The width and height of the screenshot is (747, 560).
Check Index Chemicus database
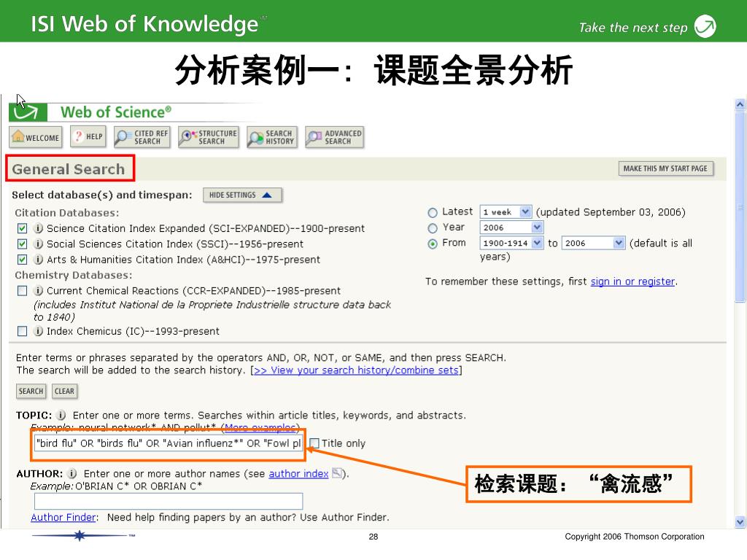pyautogui.click(x=22, y=332)
